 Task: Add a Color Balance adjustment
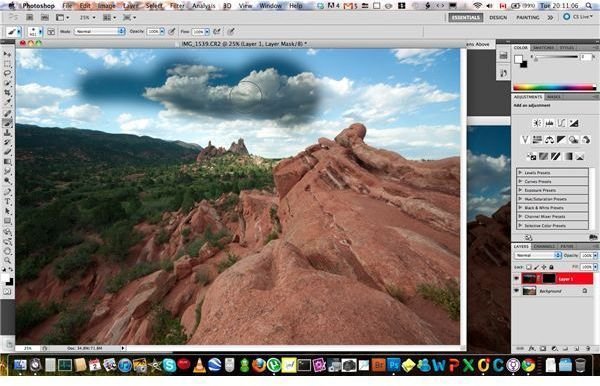point(549,140)
